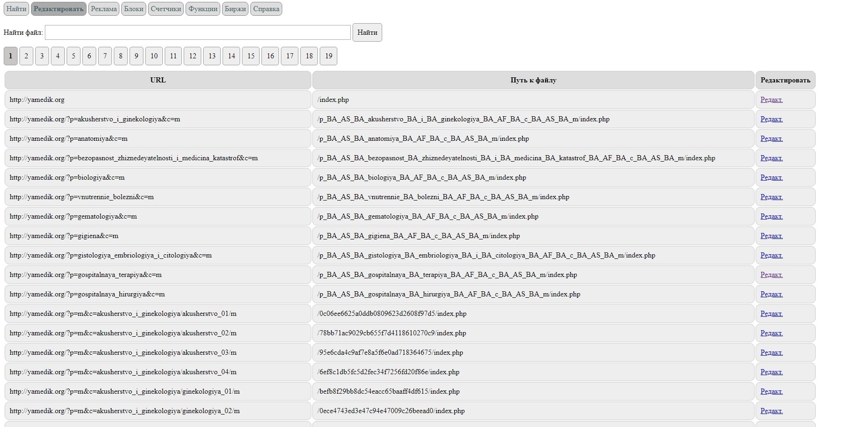Image resolution: width=868 pixels, height=427 pixels.
Task: Click the Найти search button
Action: (367, 32)
